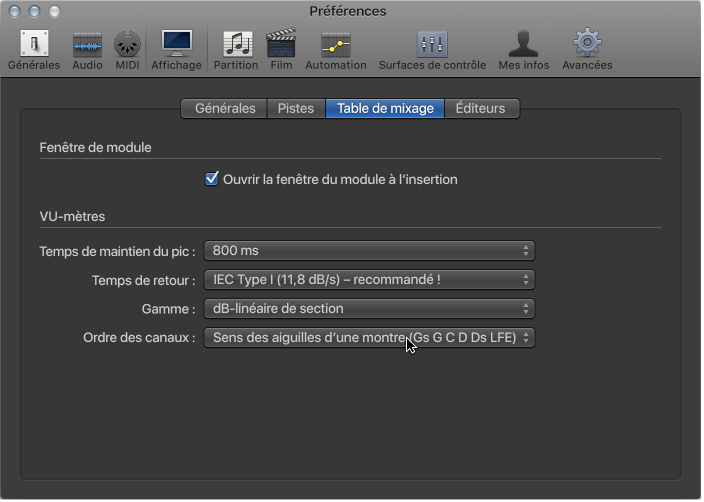Viewport: 704px width, 502px height.
Task: Click the Ordre des canaux label
Action: 139,338
